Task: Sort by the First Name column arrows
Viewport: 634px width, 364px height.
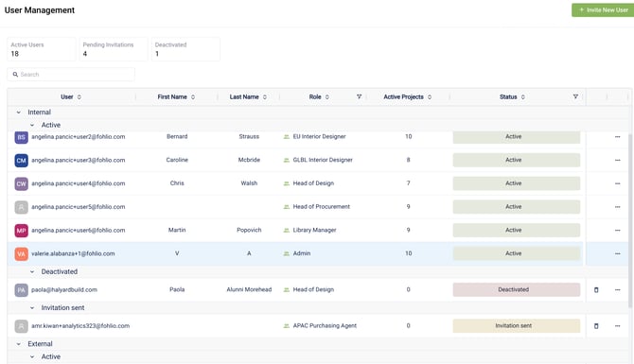Action: (x=193, y=97)
